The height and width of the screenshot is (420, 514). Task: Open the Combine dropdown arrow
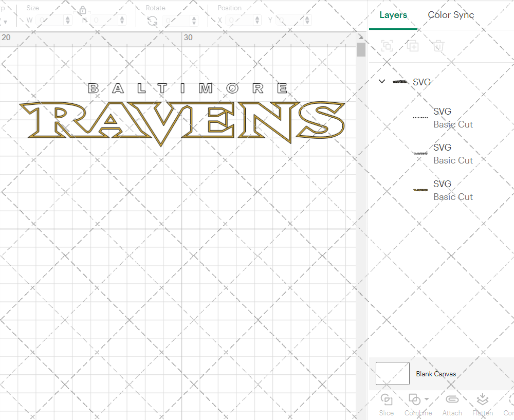pyautogui.click(x=427, y=399)
